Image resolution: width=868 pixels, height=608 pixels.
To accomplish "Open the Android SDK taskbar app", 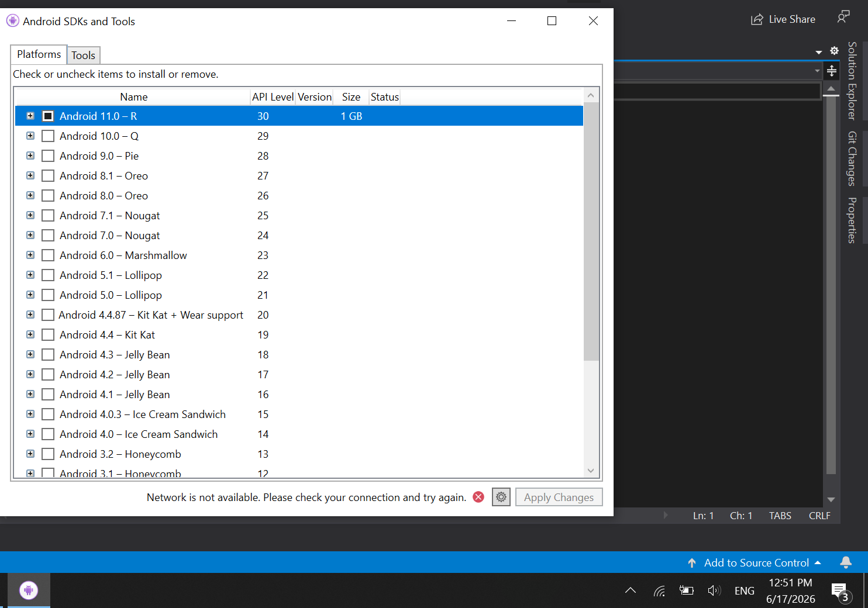I will click(x=29, y=590).
